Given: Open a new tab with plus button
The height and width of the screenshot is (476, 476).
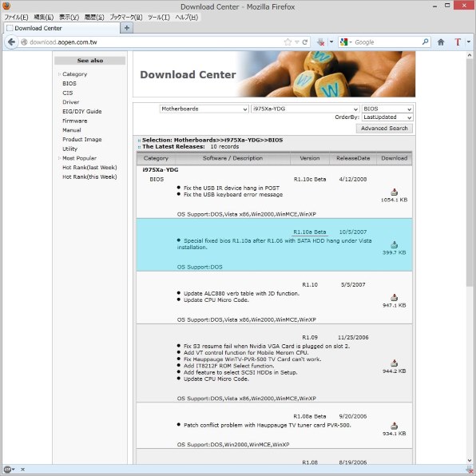Looking at the screenshot, I should click(x=127, y=28).
